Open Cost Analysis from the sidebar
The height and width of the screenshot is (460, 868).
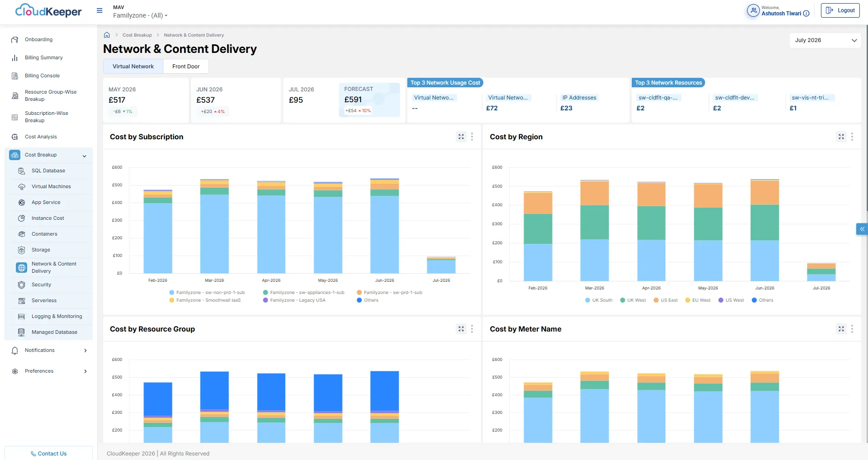(x=41, y=137)
